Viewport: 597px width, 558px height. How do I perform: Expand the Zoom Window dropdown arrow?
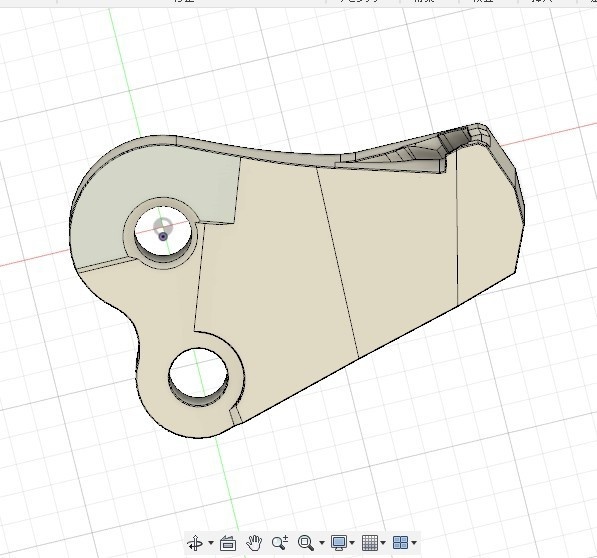pos(322,543)
